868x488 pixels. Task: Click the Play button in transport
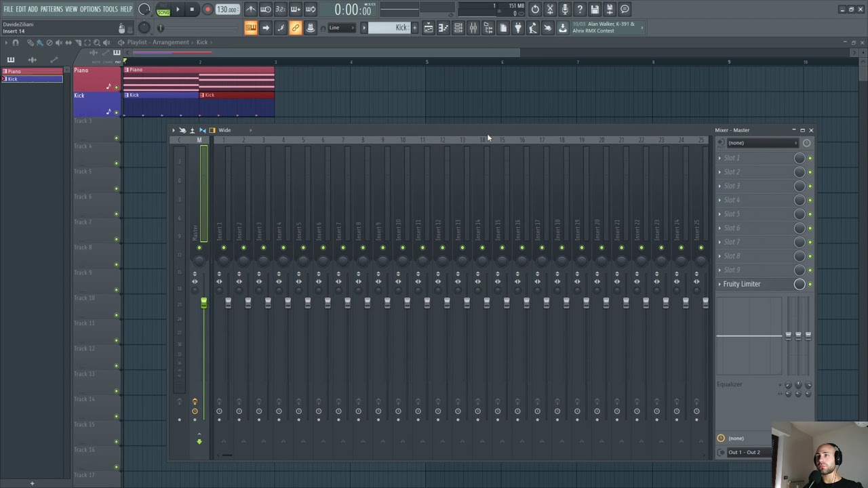(178, 9)
